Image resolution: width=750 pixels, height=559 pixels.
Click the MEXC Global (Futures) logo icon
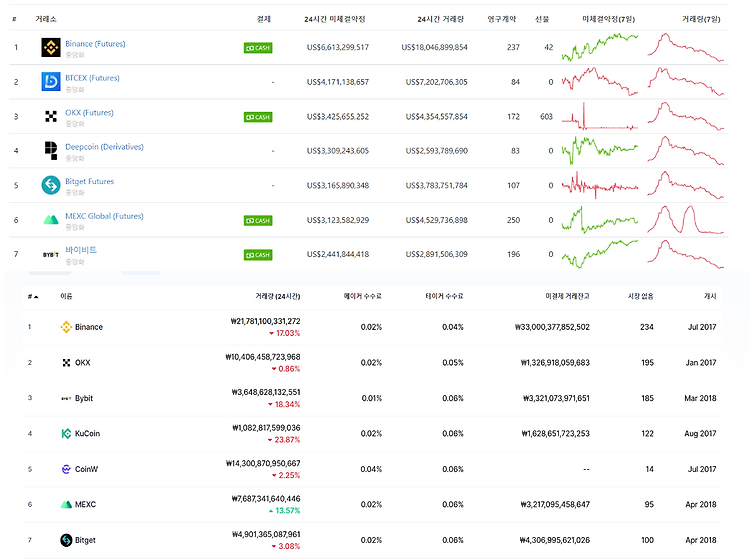click(51, 220)
